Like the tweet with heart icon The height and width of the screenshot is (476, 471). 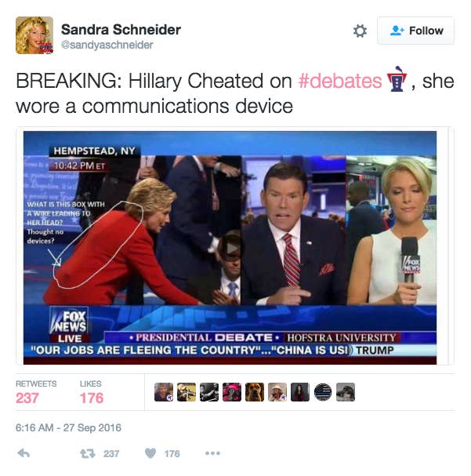tap(150, 453)
